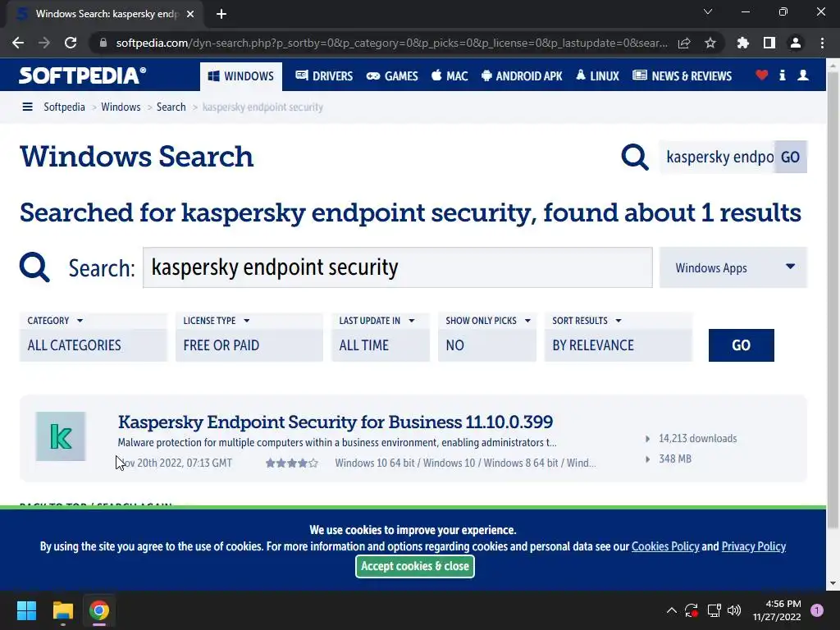840x630 pixels.
Task: Click Windows breadcrumb link
Action: click(x=121, y=107)
